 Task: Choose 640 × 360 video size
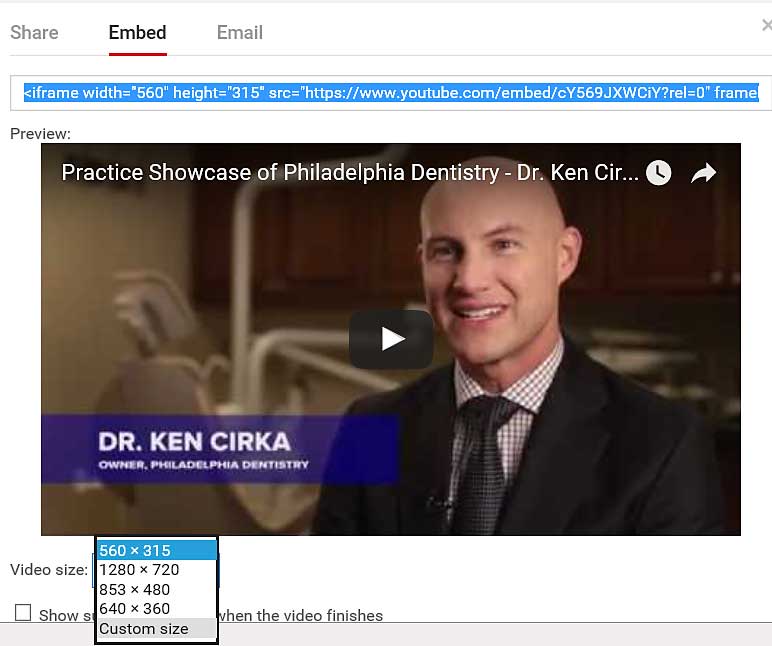coord(157,609)
